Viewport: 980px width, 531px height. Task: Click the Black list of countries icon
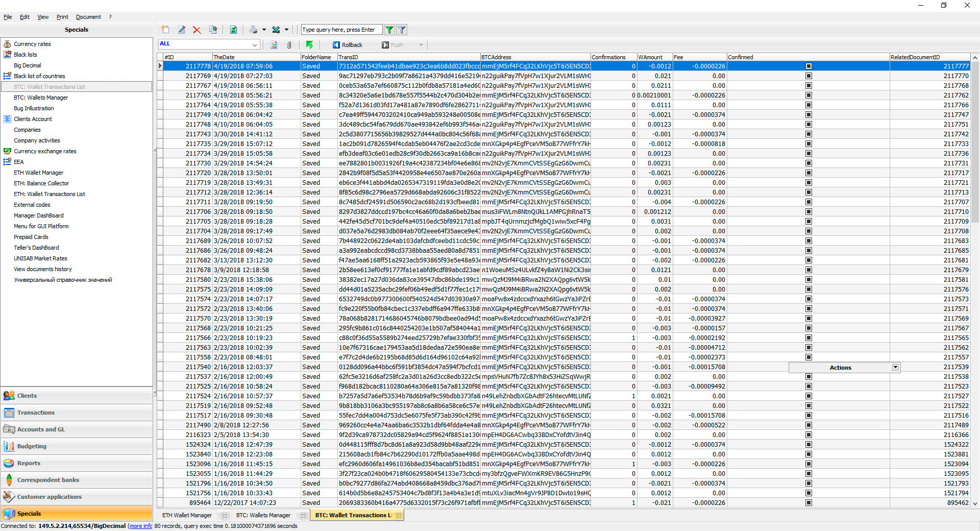(7, 76)
